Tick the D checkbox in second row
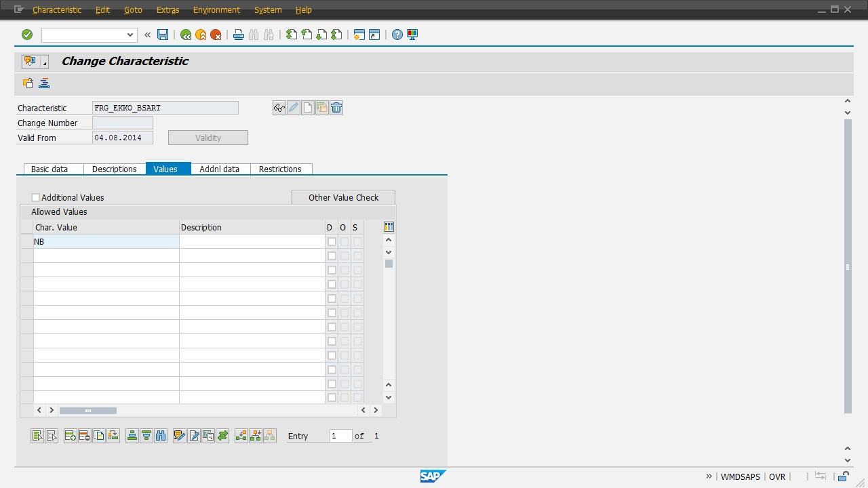 click(332, 256)
